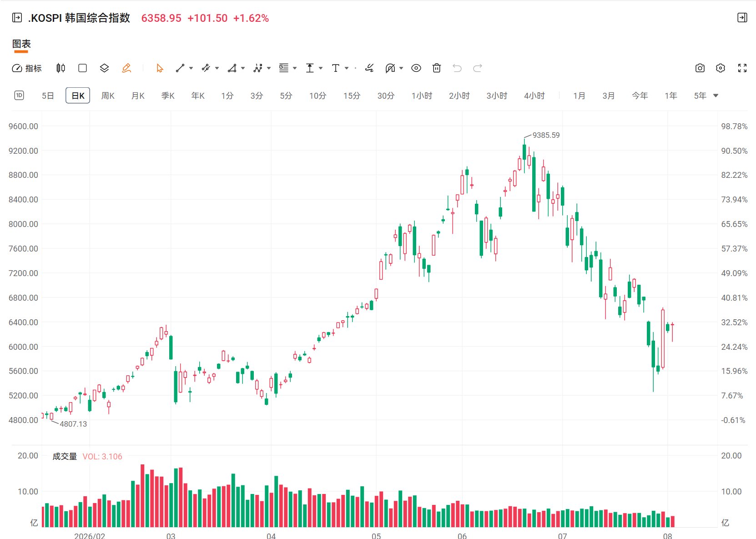
Task: Toggle drawings visibility with eye icon
Action: 416,68
